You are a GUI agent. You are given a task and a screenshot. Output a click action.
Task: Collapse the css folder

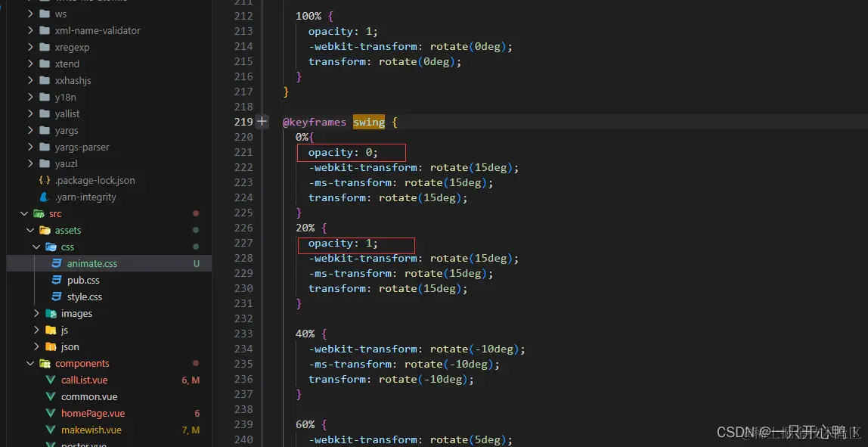[36, 247]
